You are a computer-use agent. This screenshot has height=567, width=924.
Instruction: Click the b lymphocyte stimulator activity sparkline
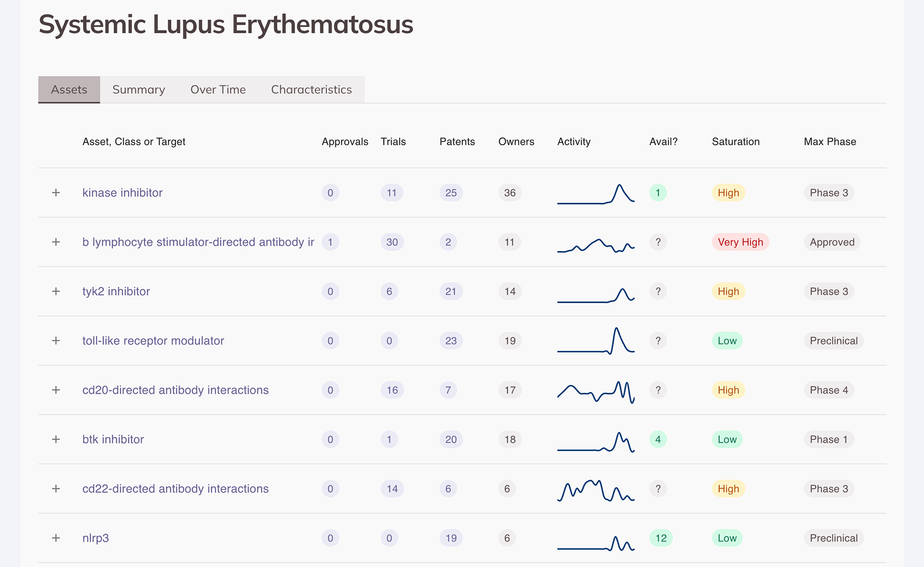596,245
